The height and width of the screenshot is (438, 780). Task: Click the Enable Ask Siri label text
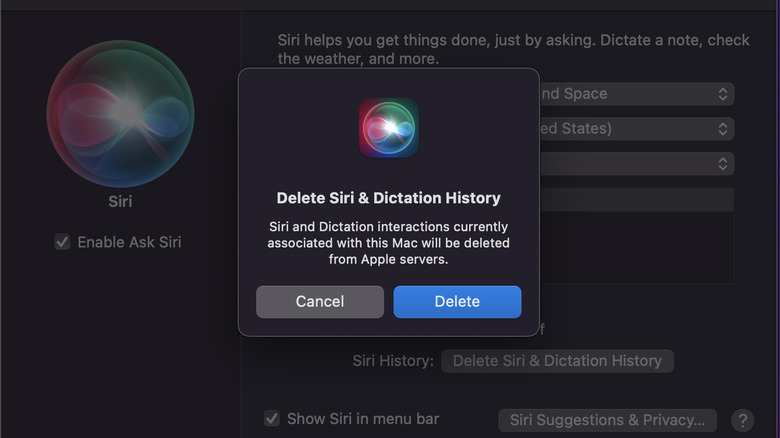[x=129, y=242]
